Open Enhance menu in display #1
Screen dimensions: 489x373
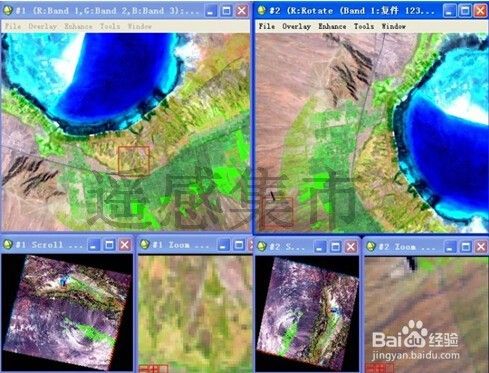78,26
